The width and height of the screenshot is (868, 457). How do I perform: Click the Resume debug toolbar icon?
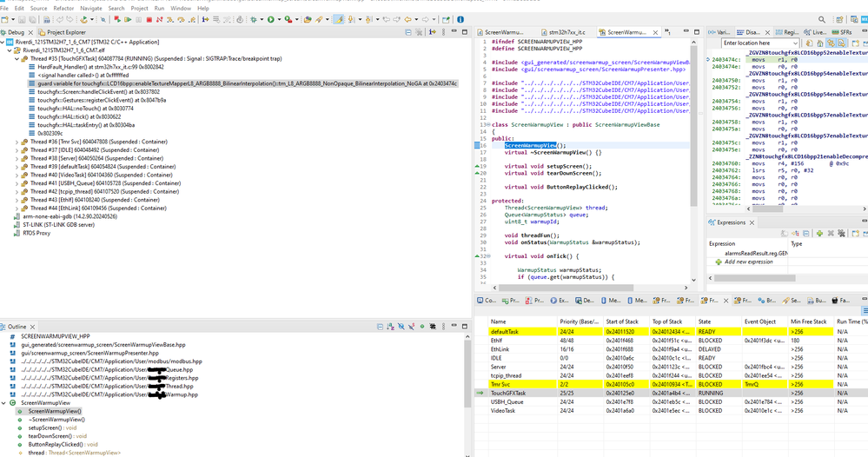click(x=128, y=19)
